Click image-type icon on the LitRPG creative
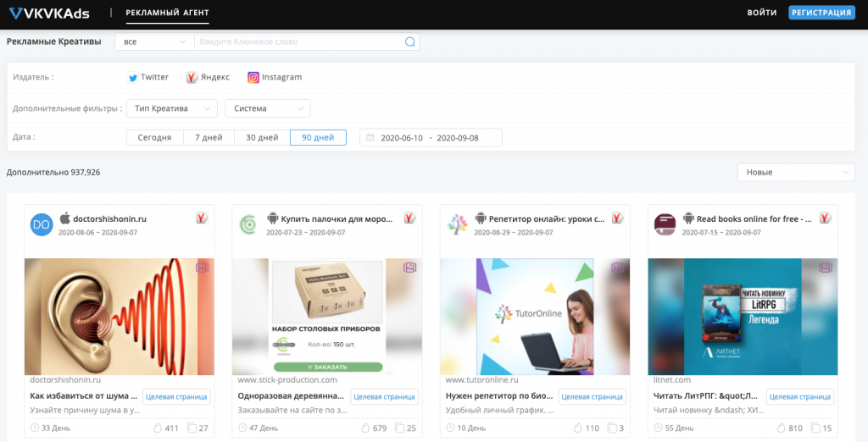Image resolution: width=868 pixels, height=442 pixels. coord(826,268)
